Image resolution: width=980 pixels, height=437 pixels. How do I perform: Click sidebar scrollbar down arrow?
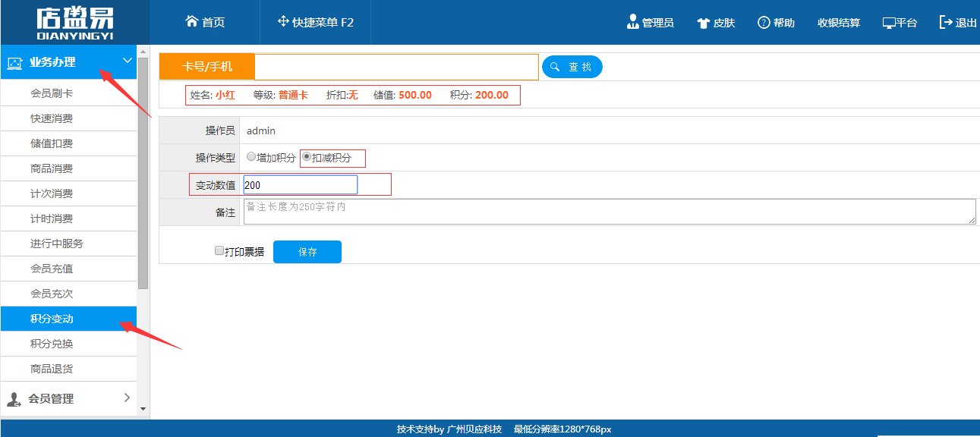[x=143, y=409]
